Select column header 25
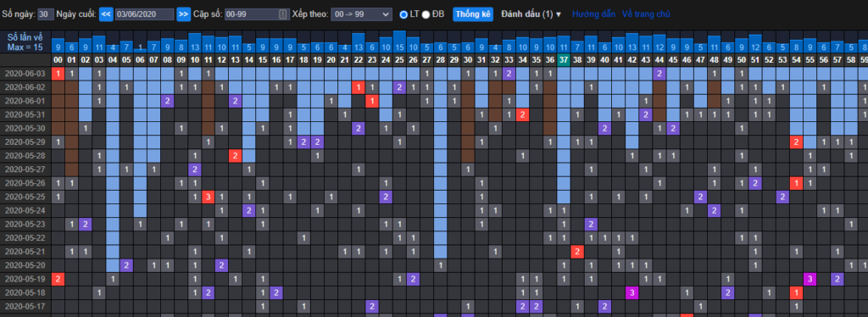This screenshot has height=317, width=868. (x=400, y=59)
